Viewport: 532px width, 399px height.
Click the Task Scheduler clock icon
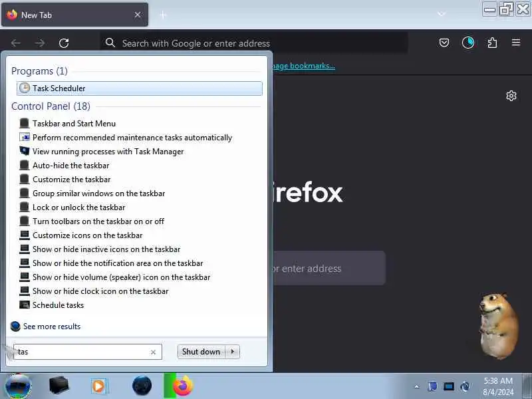click(25, 88)
